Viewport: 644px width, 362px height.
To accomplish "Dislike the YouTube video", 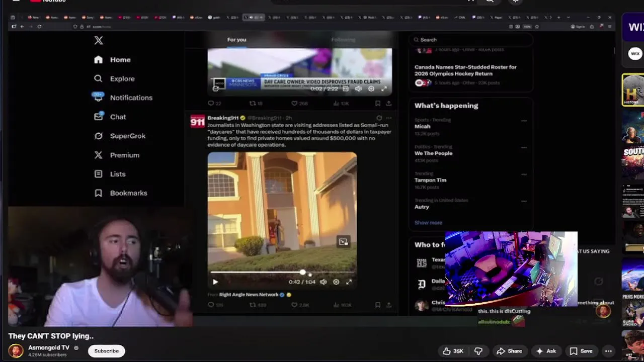I will pos(478,351).
